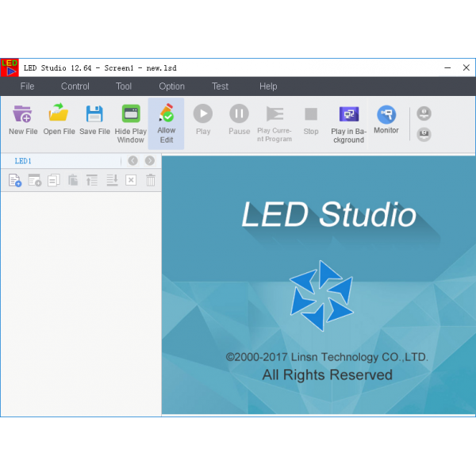Screen dimensions: 476x476
Task: Open the Help menu
Action: [x=268, y=86]
